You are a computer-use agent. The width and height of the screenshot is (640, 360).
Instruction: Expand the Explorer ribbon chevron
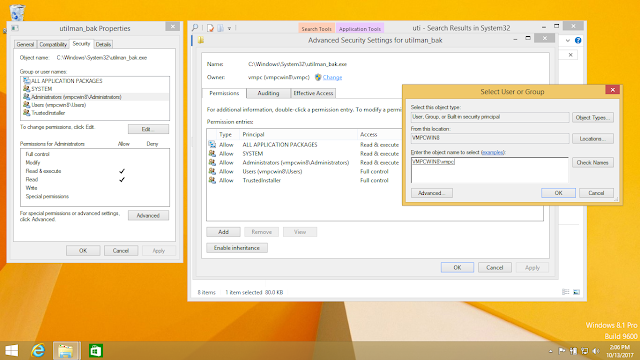[568, 40]
